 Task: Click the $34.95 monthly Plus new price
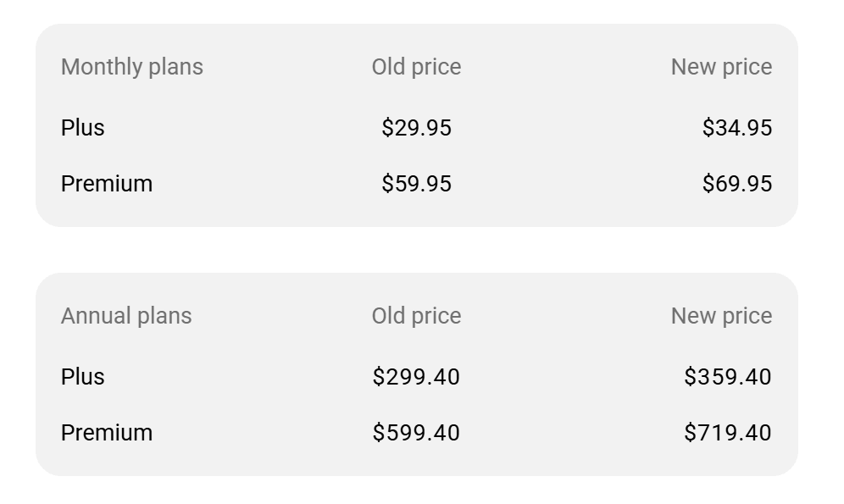click(736, 128)
